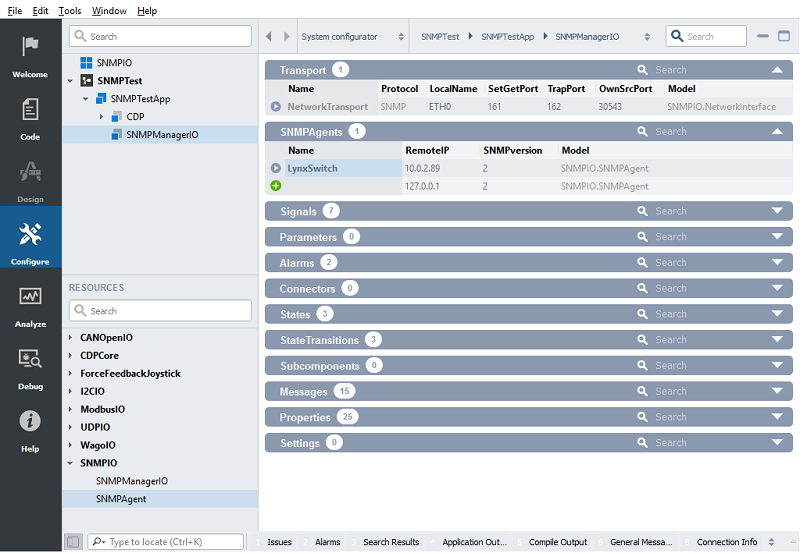Screen dimensions: 800x553
Task: Expand the Signals section
Action: 777,212
